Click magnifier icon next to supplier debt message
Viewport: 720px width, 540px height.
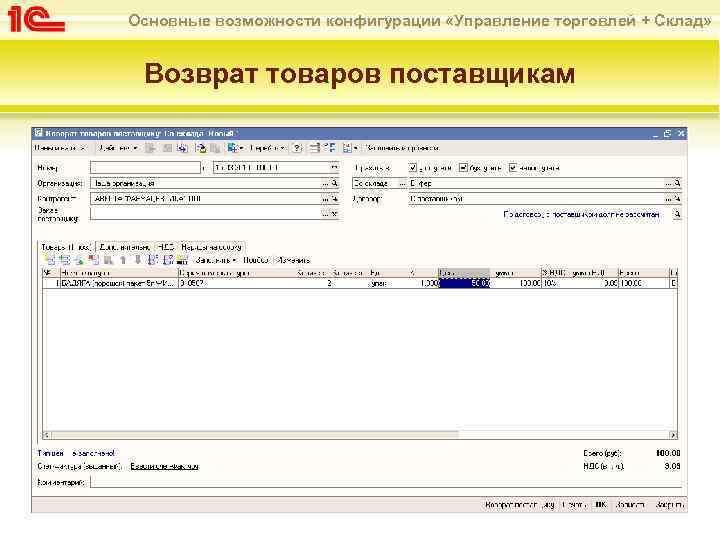[x=677, y=214]
